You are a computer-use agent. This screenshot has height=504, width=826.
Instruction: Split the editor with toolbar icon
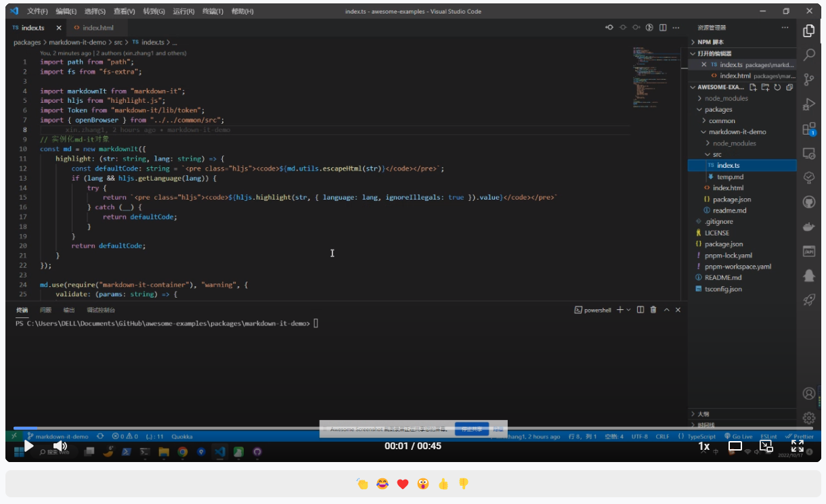point(663,28)
